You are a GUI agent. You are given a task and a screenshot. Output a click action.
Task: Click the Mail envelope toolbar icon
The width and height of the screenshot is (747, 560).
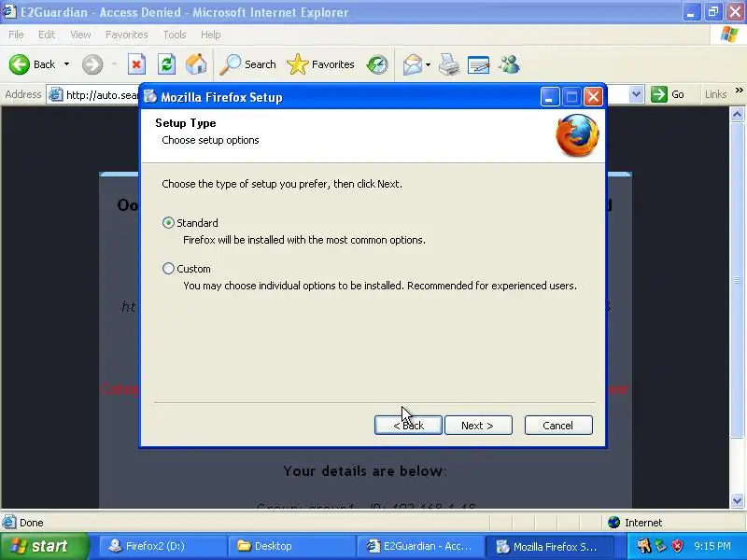tap(413, 64)
